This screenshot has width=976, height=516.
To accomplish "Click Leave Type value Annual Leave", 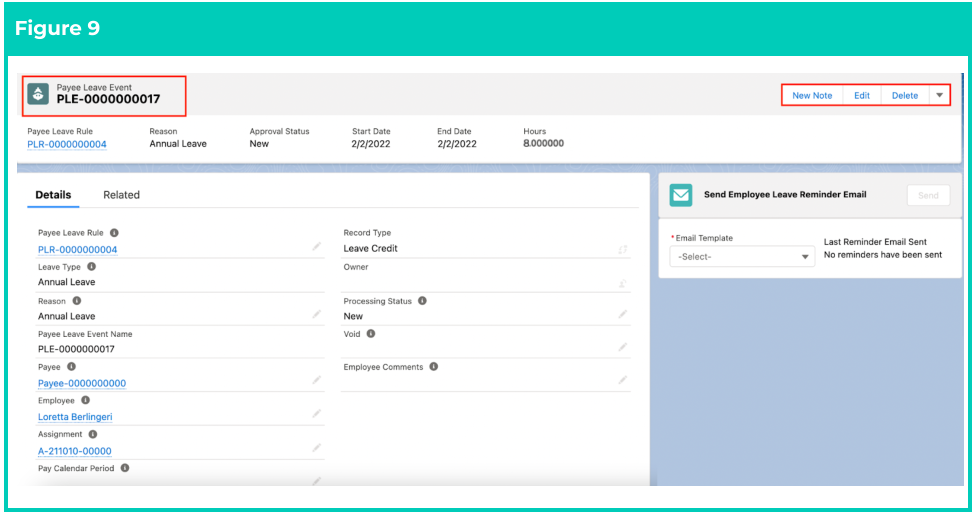I will point(66,282).
